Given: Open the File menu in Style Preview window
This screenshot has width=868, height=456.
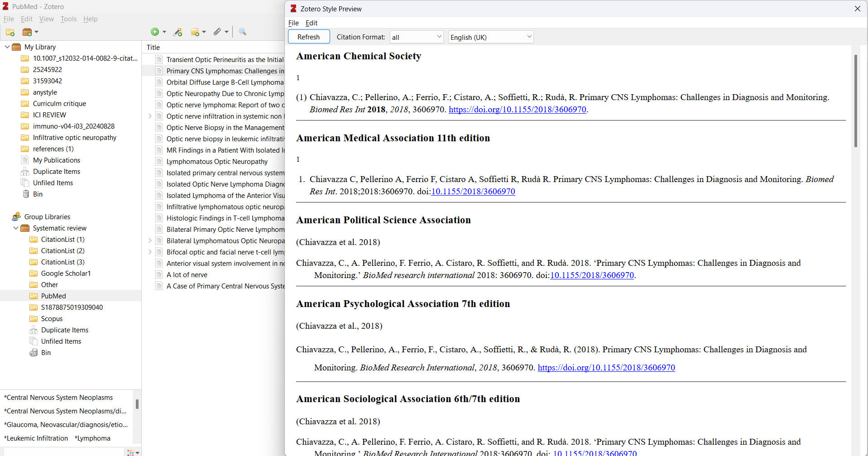Looking at the screenshot, I should [x=293, y=23].
